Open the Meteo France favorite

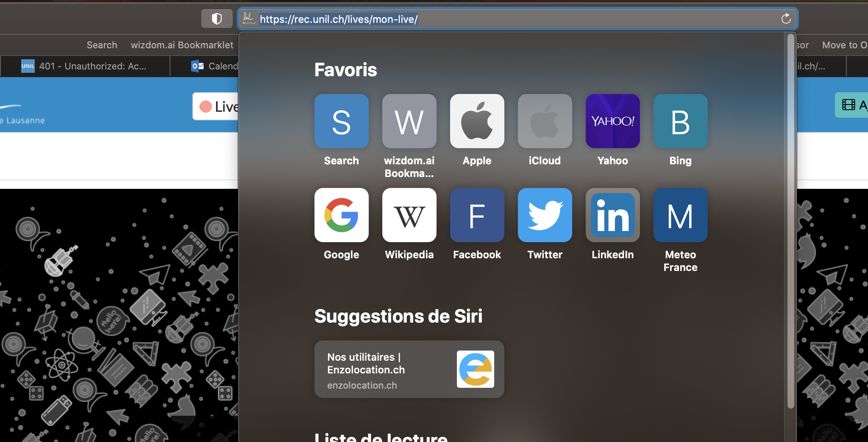pos(680,215)
